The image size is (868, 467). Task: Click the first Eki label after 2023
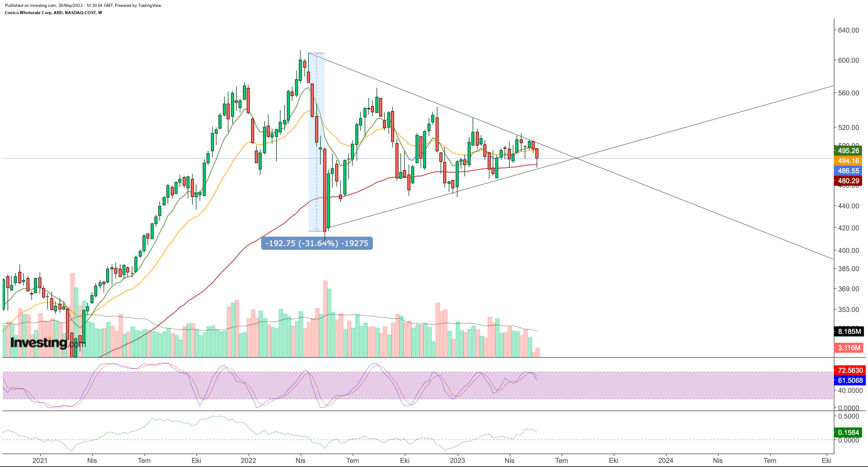(x=613, y=460)
